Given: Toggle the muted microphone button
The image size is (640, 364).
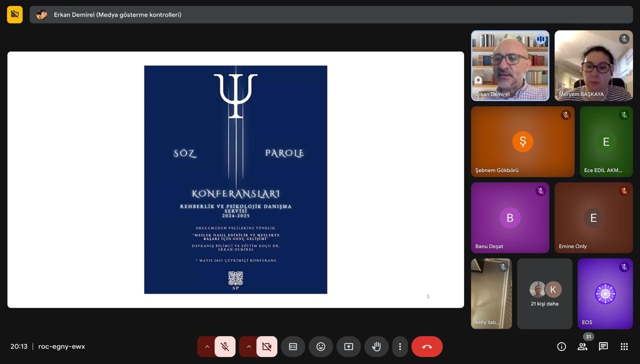Looking at the screenshot, I should [x=225, y=347].
